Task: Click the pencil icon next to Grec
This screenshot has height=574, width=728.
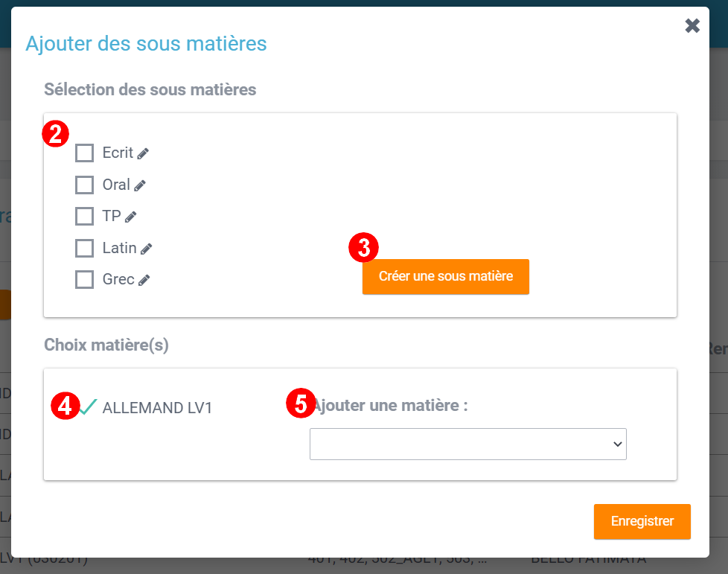Action: click(144, 280)
